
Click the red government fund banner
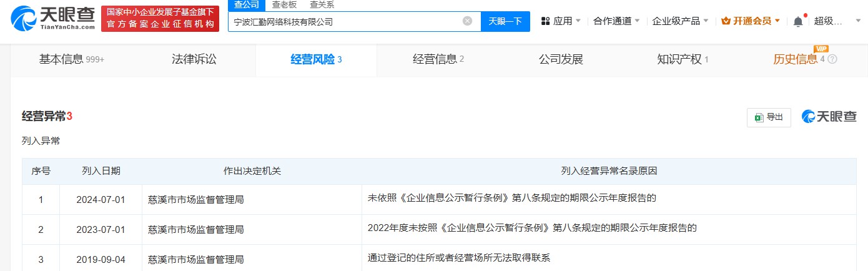[160, 19]
